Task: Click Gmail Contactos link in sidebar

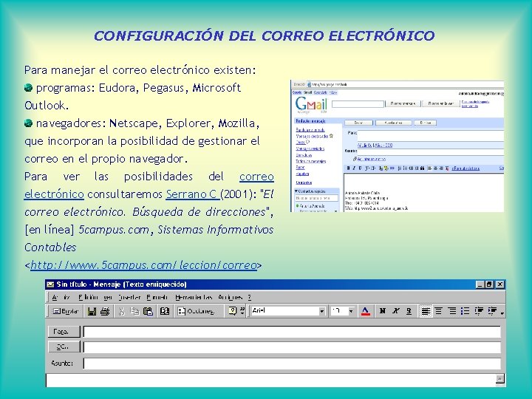Action: point(304,183)
